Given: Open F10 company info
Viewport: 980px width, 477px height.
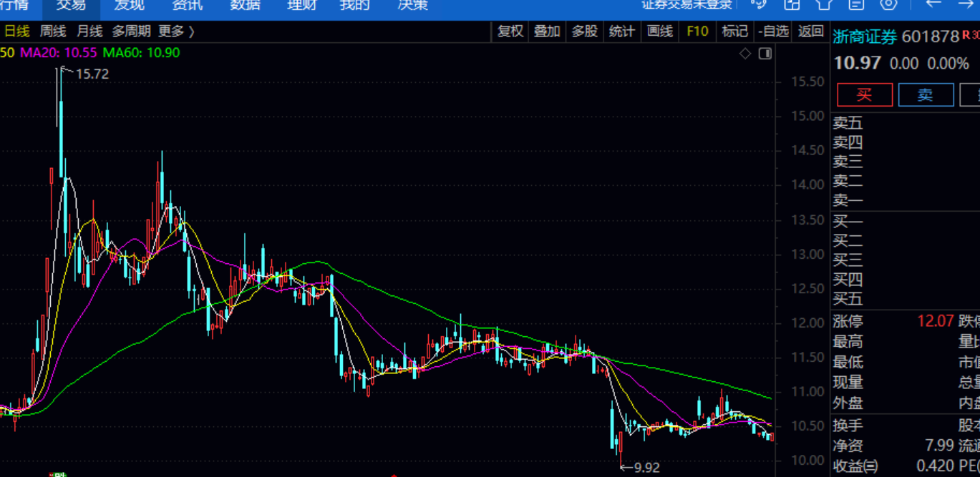Looking at the screenshot, I should pyautogui.click(x=697, y=31).
